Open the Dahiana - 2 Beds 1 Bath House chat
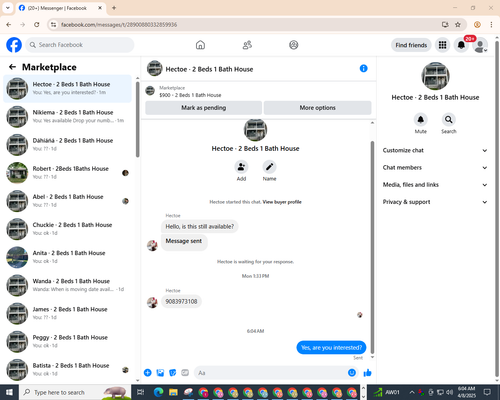Screen dimensions: 500x400 pos(67,145)
